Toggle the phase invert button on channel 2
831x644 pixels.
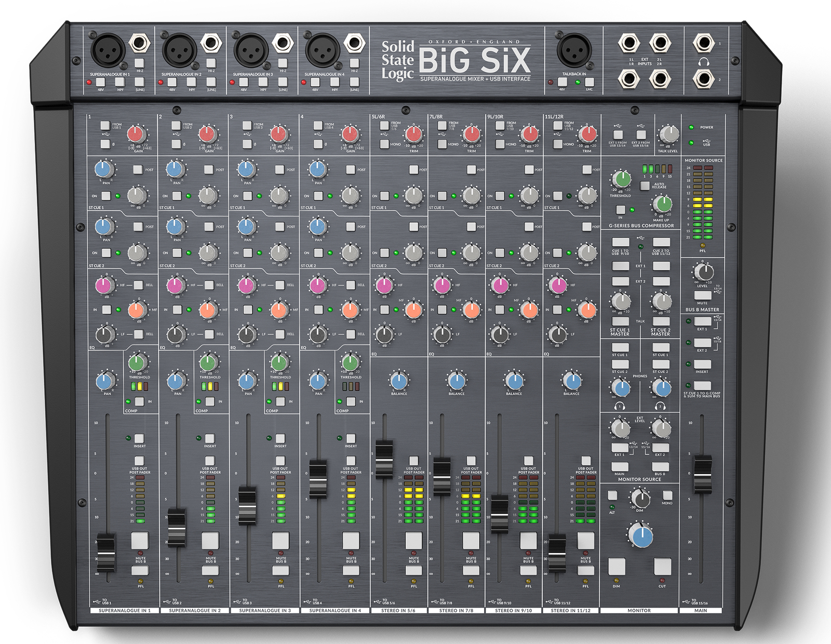176,144
